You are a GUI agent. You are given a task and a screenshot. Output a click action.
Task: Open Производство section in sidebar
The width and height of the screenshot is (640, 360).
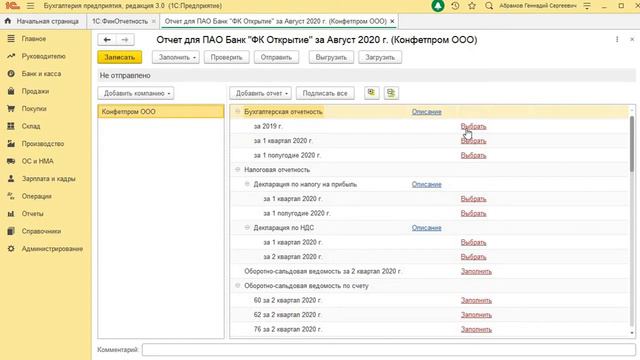point(43,144)
